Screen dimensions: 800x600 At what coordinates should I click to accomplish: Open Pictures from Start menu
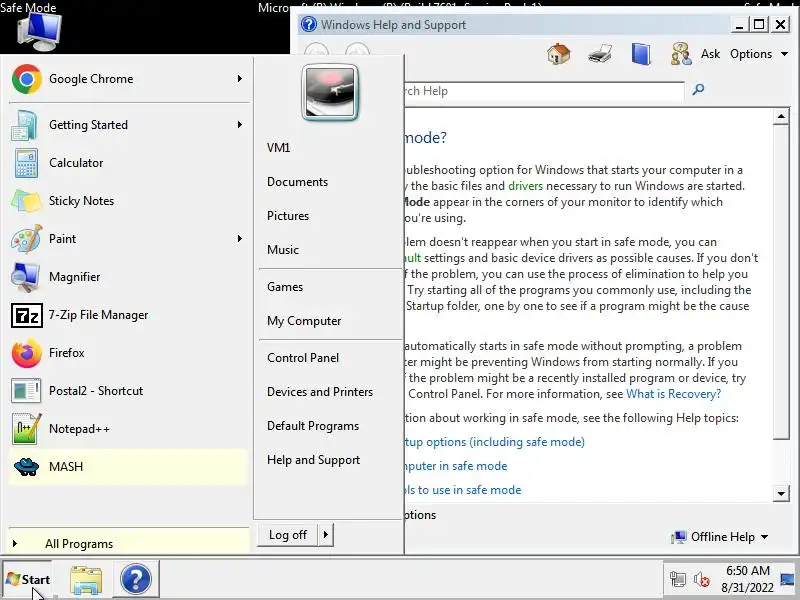tap(288, 216)
